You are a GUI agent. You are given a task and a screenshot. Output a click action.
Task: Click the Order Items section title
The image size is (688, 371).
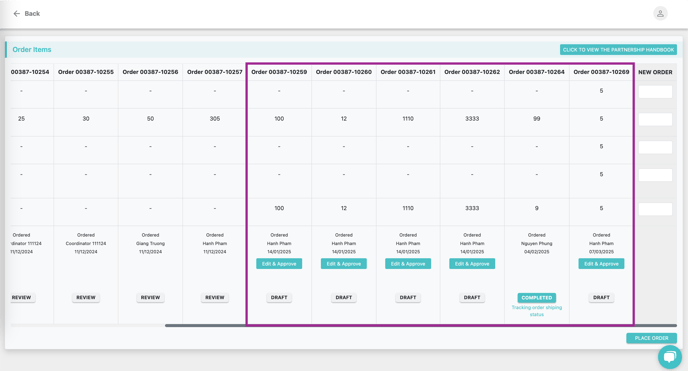point(32,50)
